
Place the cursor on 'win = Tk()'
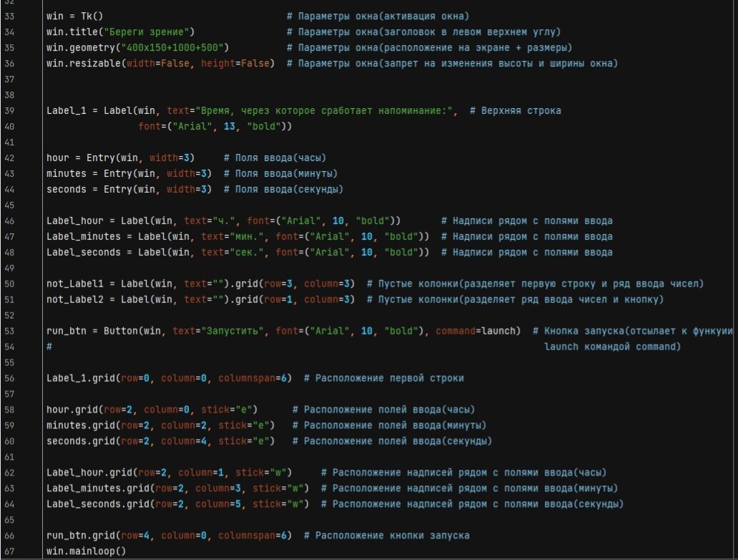74,16
